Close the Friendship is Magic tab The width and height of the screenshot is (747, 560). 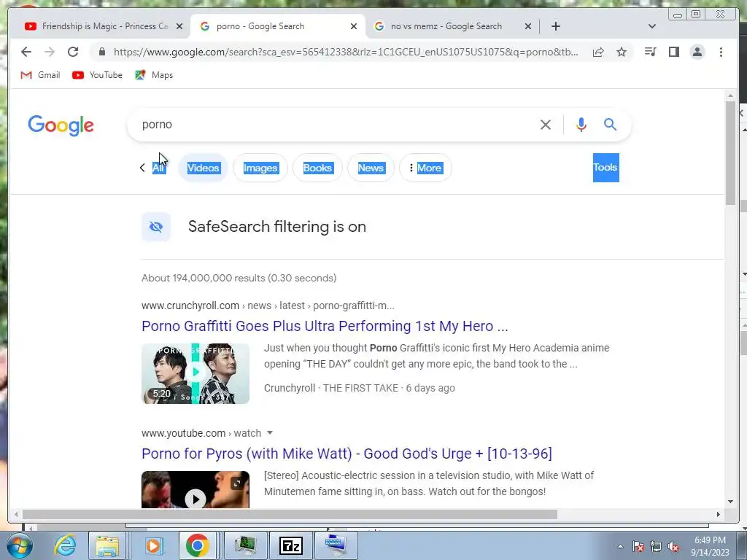pyautogui.click(x=179, y=27)
